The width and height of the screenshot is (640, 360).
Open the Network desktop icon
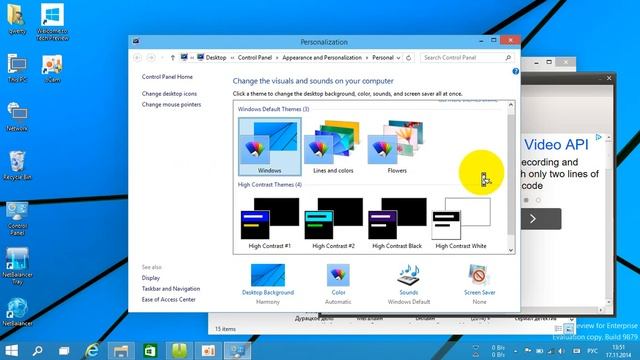(17, 117)
